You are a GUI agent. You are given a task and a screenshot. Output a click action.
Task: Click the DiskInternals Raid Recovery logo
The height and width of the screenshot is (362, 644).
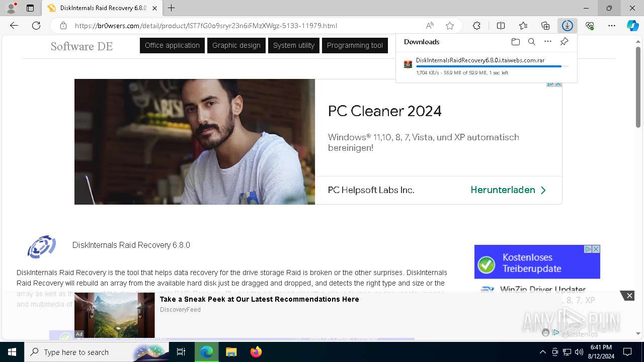pyautogui.click(x=41, y=247)
